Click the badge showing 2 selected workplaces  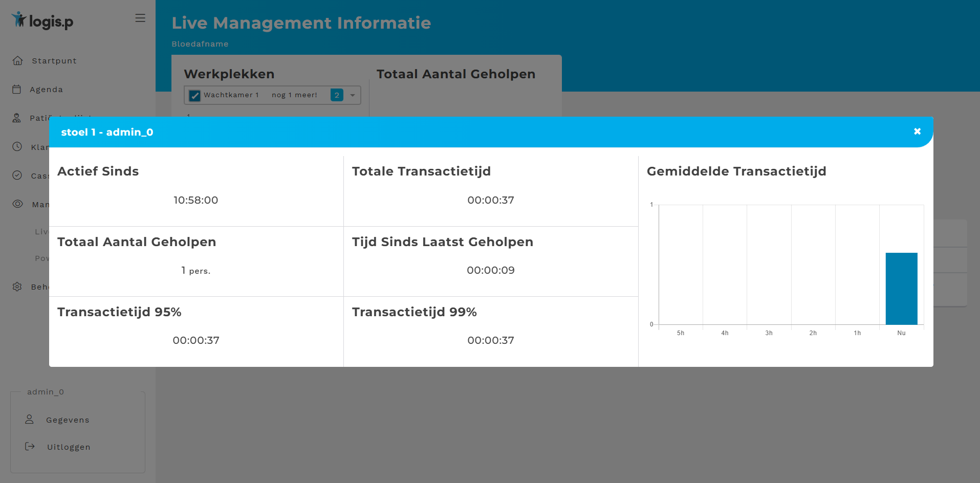pyautogui.click(x=337, y=95)
